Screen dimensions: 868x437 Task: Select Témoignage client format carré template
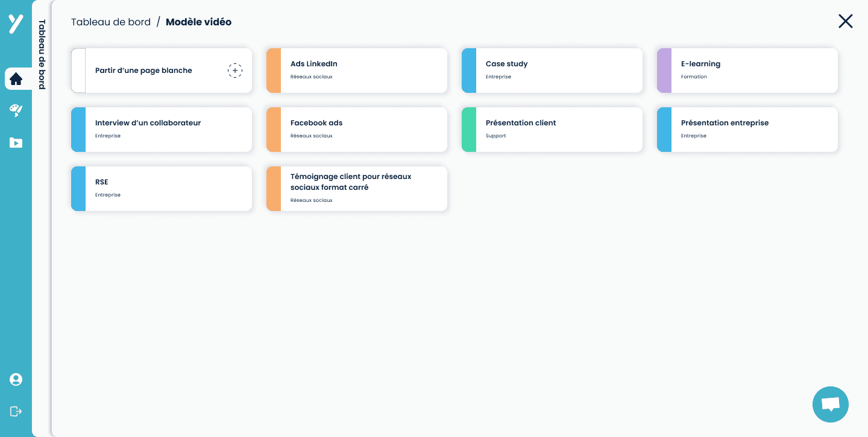point(357,189)
